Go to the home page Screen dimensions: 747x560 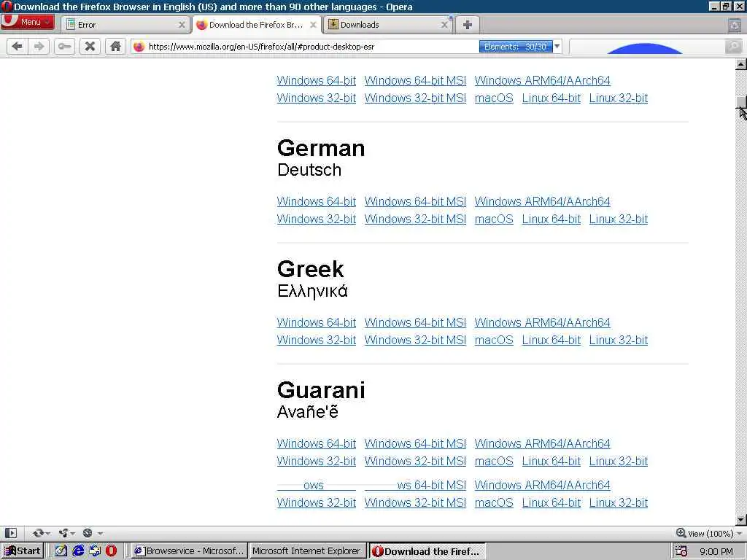tap(115, 46)
